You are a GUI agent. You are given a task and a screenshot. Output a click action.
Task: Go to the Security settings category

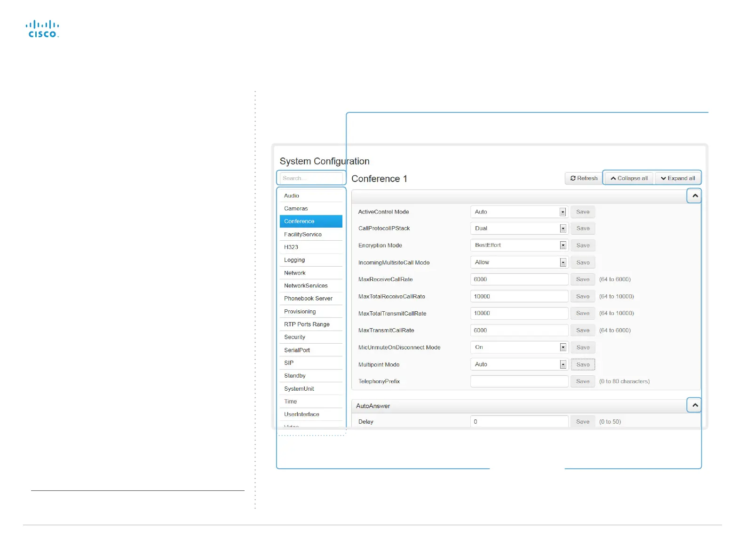294,337
